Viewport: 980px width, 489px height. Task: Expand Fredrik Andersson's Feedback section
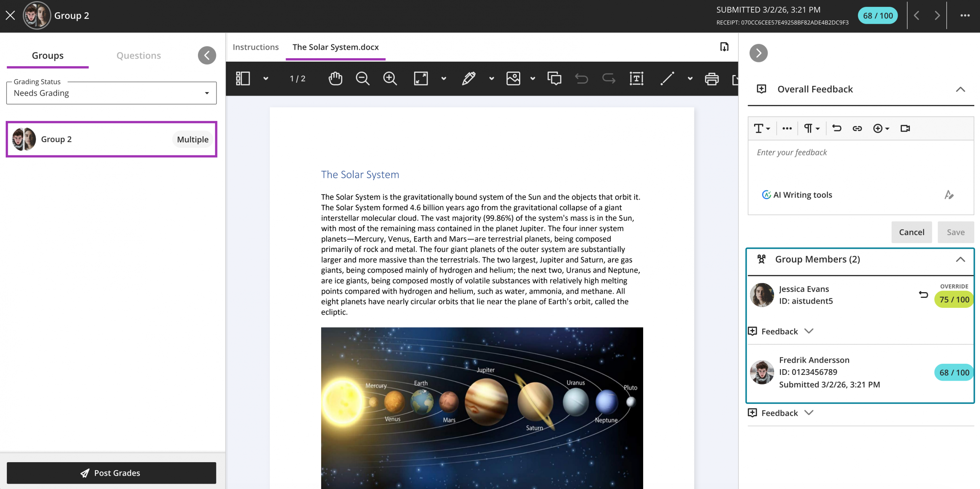point(781,413)
